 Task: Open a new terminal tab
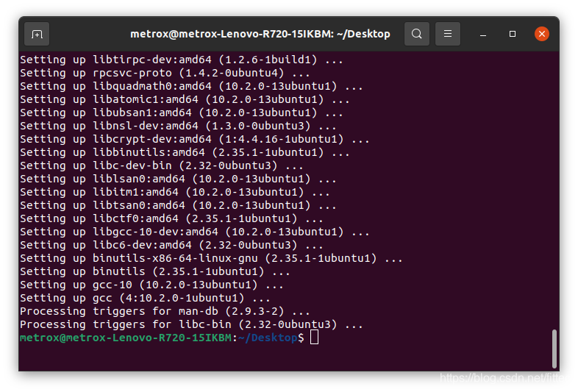click(37, 35)
